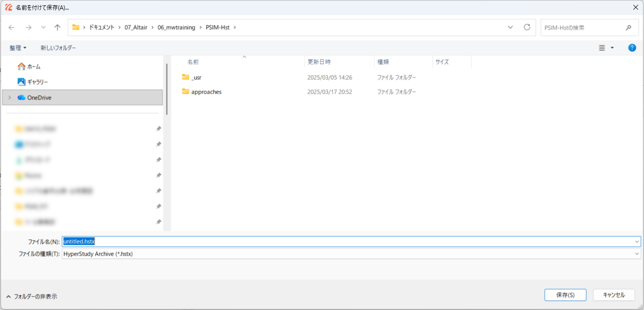
Task: Open recent locations dropdown chevron
Action: coord(43,28)
